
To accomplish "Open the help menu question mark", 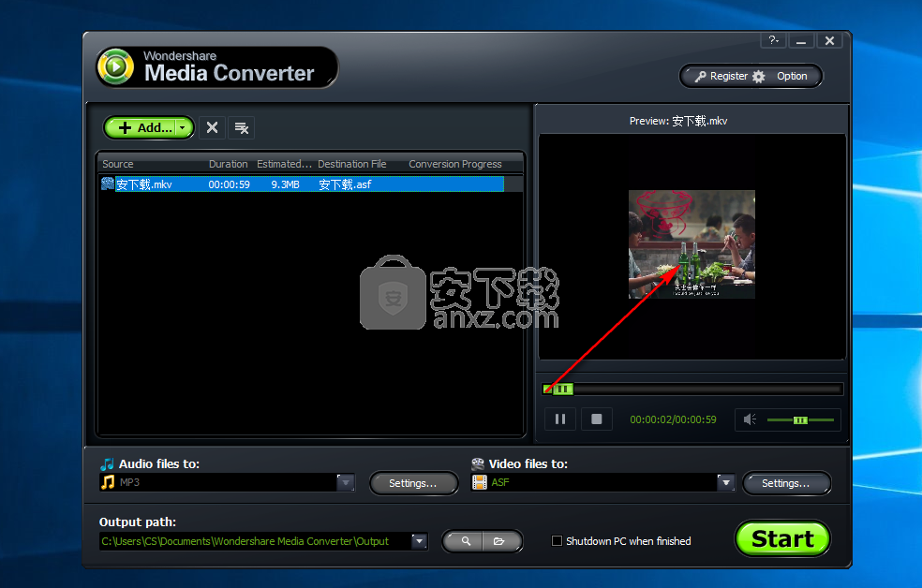I will pos(774,40).
